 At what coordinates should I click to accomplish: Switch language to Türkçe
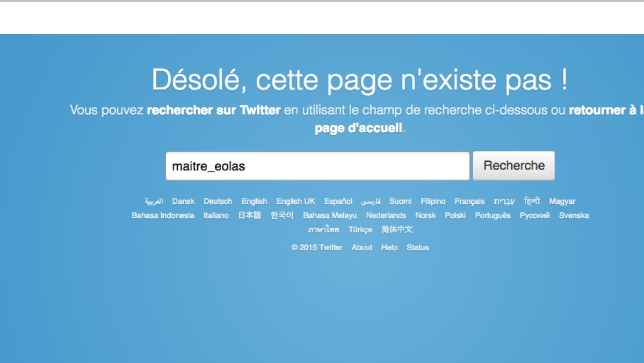[x=360, y=230]
